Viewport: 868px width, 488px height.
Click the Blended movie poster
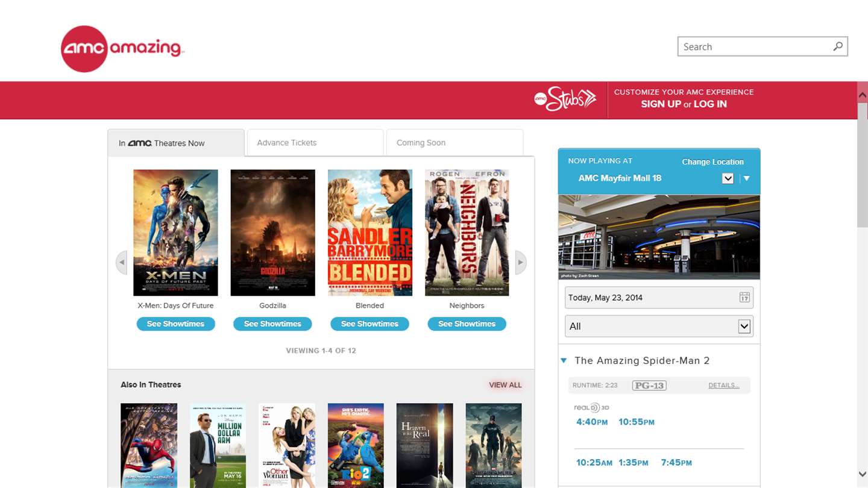point(370,233)
